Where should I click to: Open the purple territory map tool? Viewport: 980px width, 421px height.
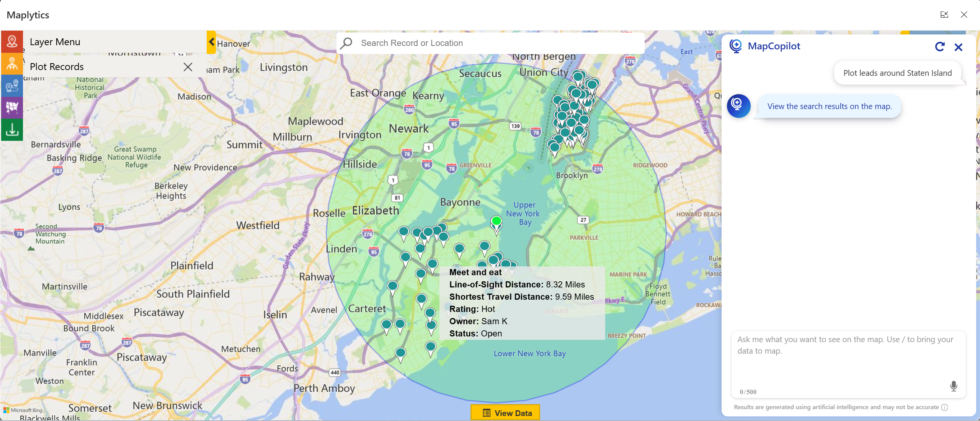(x=12, y=108)
